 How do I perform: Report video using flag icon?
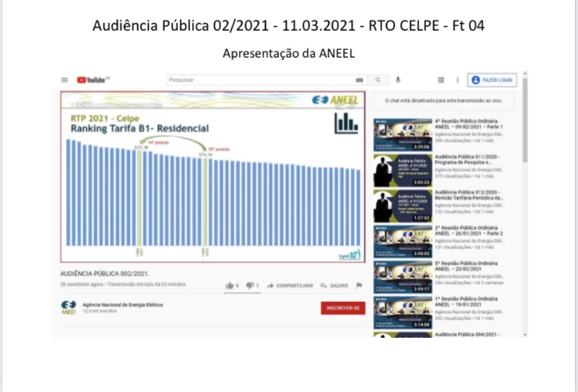pos(359,286)
